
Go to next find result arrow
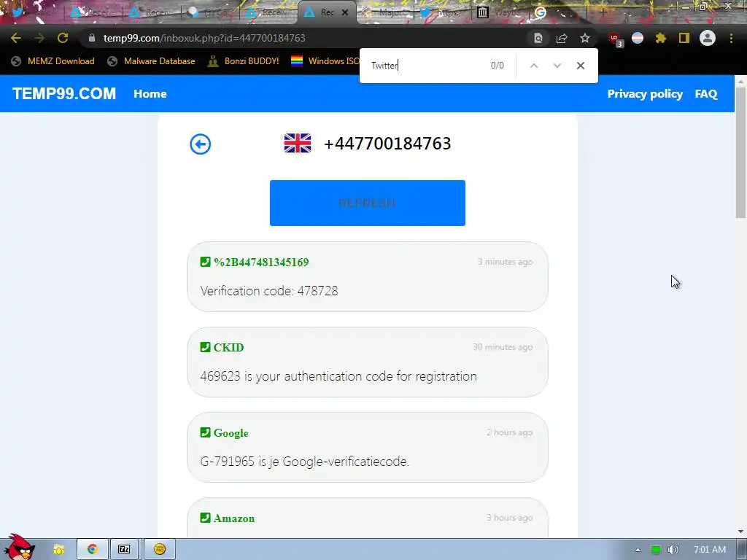(x=557, y=66)
